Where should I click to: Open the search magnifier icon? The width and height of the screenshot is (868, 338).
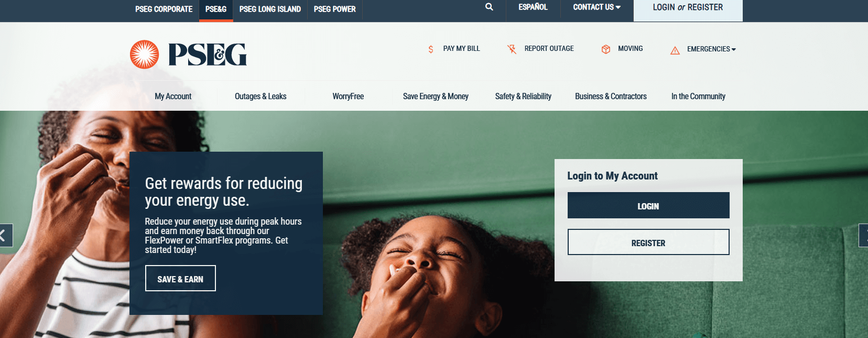click(x=489, y=7)
